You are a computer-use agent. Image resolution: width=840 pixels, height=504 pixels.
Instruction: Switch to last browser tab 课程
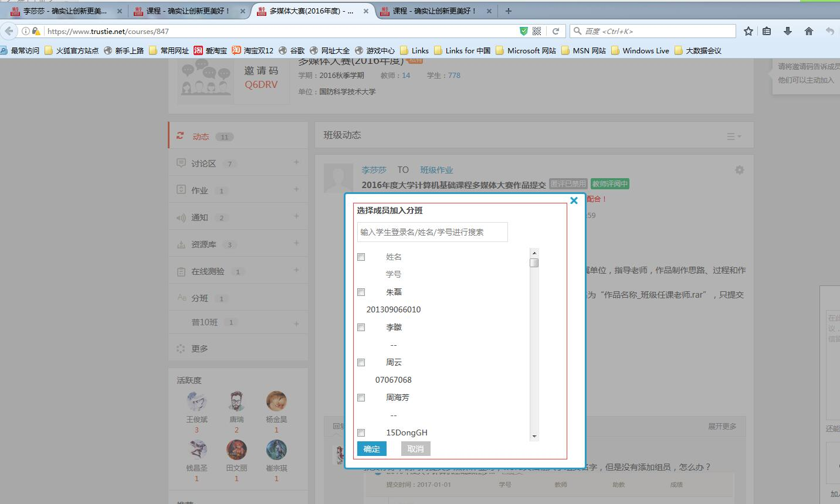click(435, 11)
